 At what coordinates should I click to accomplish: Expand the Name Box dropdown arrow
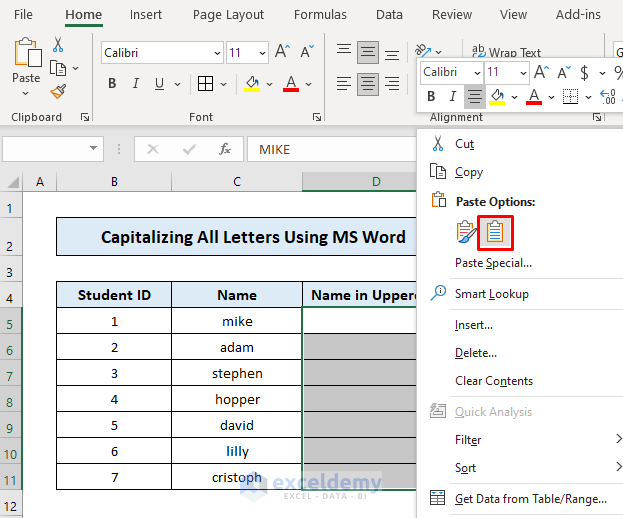coord(94,149)
